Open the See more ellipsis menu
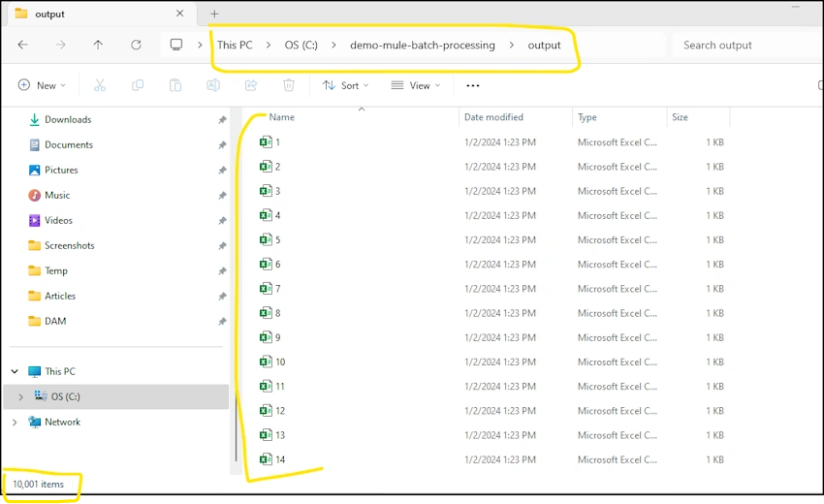824x504 pixels. pos(473,85)
